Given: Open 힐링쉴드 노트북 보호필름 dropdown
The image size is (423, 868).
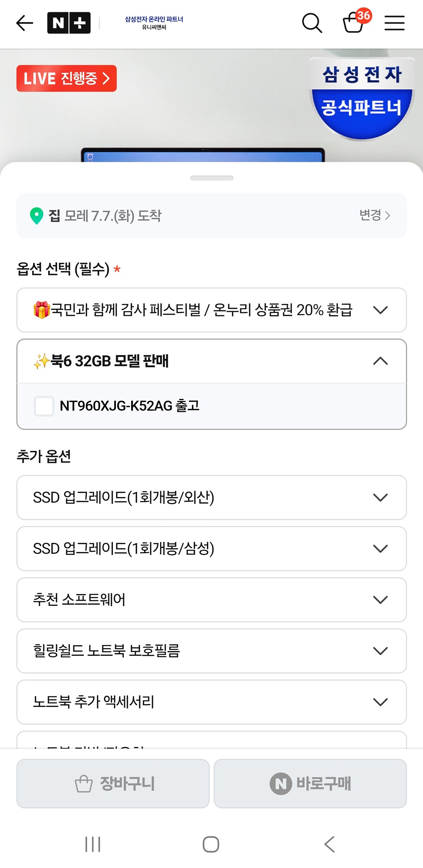Looking at the screenshot, I should pyautogui.click(x=211, y=651).
